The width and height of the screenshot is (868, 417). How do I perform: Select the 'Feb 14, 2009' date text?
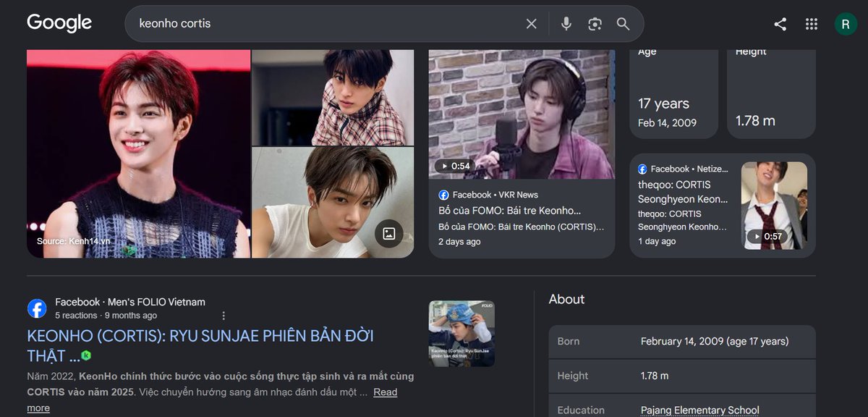coord(667,123)
